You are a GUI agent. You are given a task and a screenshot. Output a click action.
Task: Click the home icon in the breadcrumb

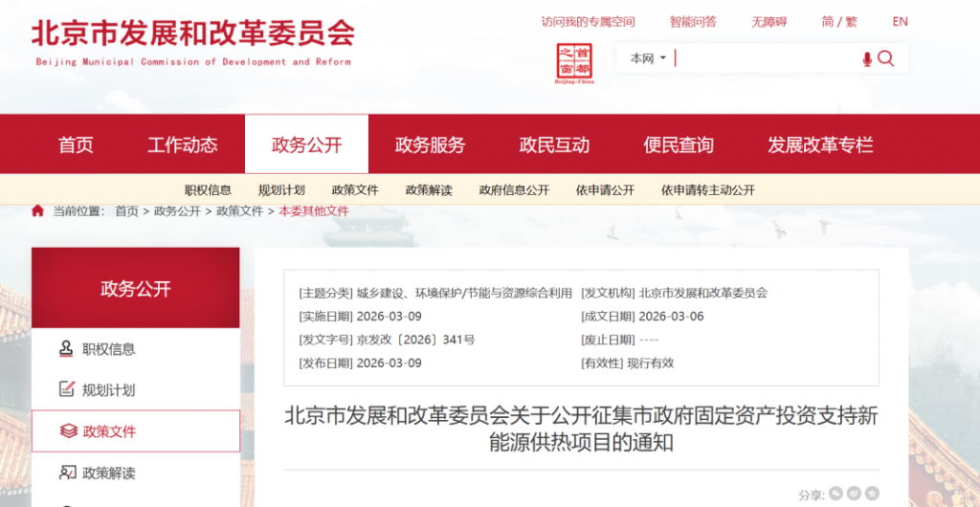point(37,211)
